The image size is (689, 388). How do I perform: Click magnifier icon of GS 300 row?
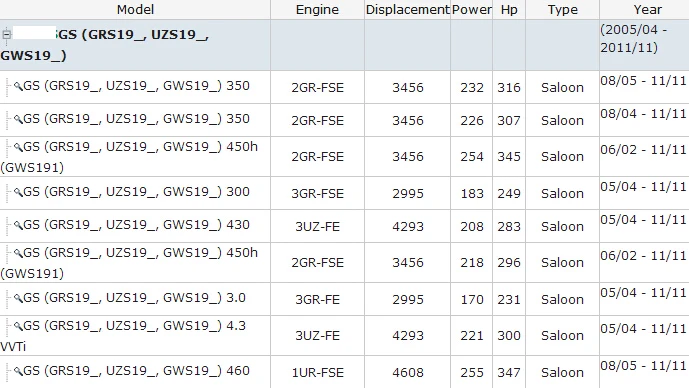(18, 192)
